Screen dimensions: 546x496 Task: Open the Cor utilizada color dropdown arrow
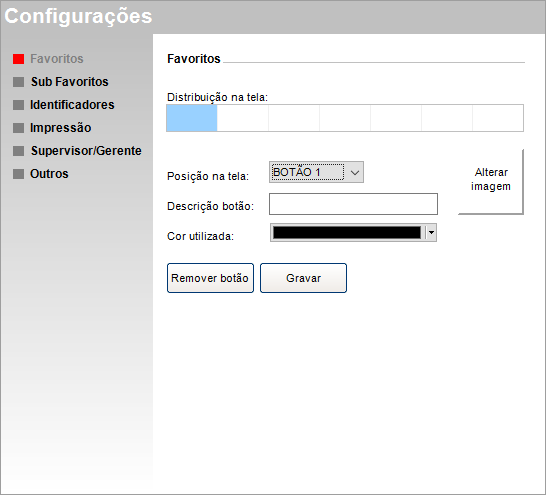[x=431, y=232]
